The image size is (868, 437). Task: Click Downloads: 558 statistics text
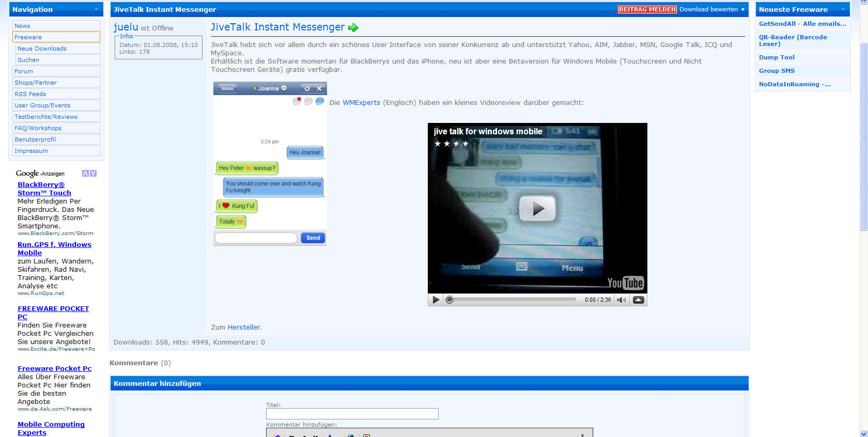(x=141, y=342)
